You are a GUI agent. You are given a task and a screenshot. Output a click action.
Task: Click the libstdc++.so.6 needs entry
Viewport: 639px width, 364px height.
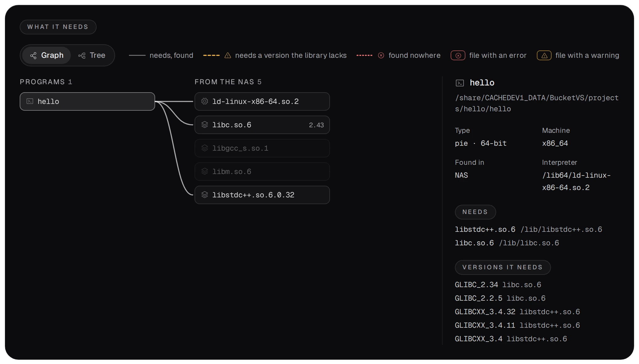[x=528, y=229]
